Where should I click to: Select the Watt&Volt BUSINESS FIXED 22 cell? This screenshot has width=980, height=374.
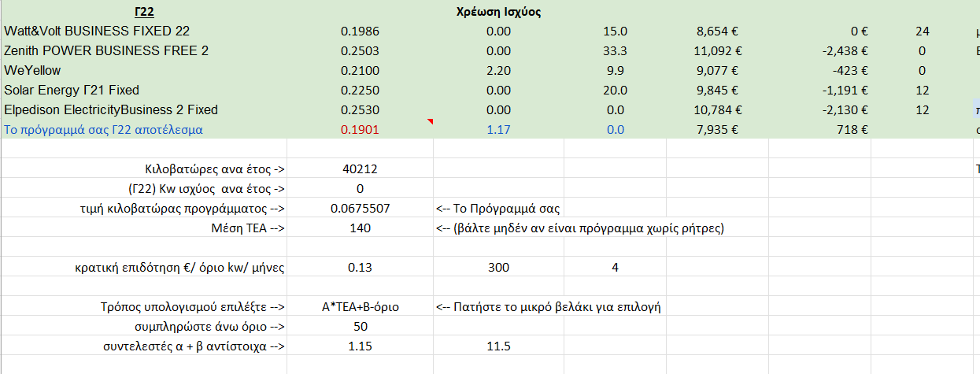click(x=143, y=31)
